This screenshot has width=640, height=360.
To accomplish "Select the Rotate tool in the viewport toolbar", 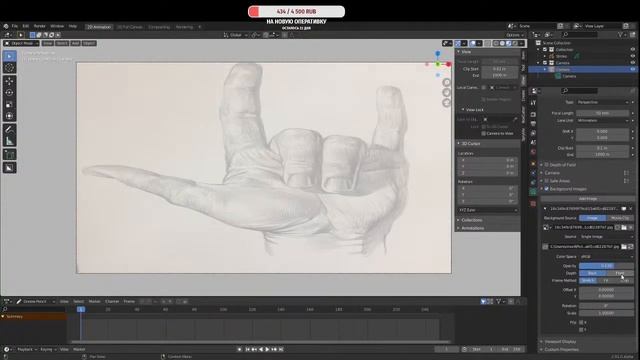I will pos(9,93).
